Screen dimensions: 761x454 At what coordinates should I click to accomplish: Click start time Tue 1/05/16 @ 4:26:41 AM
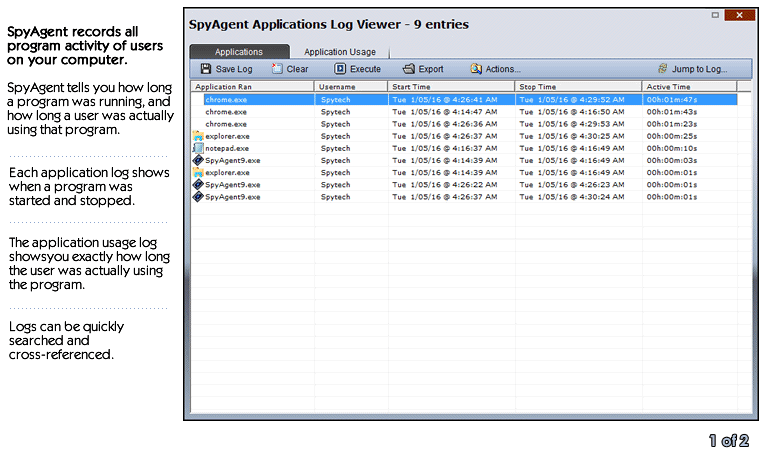coord(445,100)
